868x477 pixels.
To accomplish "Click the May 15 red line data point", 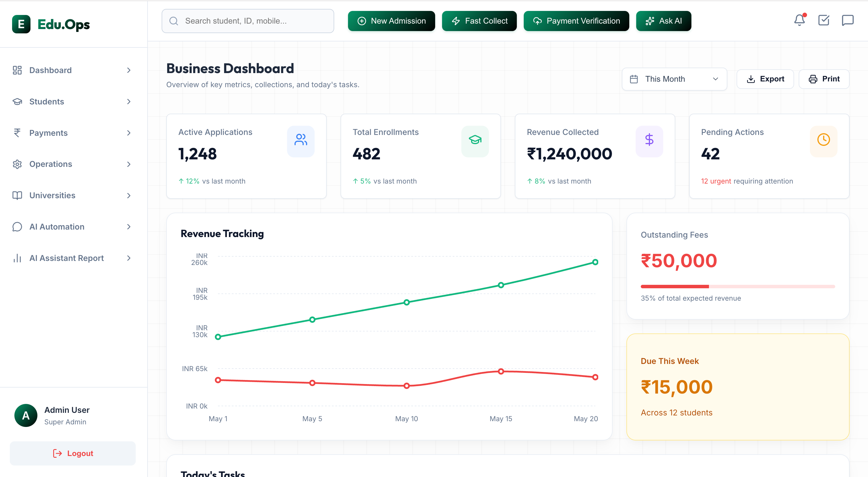I will pyautogui.click(x=501, y=371).
